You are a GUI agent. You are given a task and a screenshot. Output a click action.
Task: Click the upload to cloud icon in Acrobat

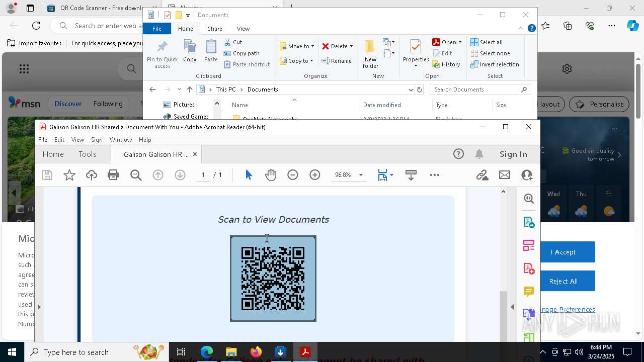(92, 175)
